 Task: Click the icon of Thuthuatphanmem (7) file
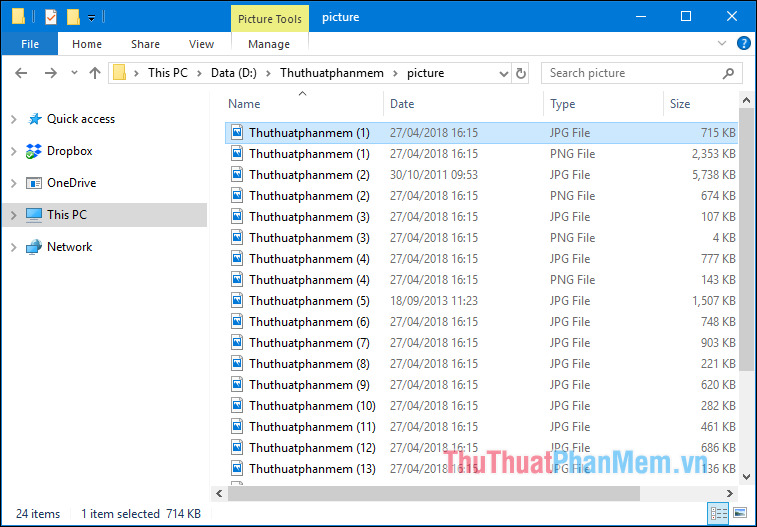tap(237, 342)
